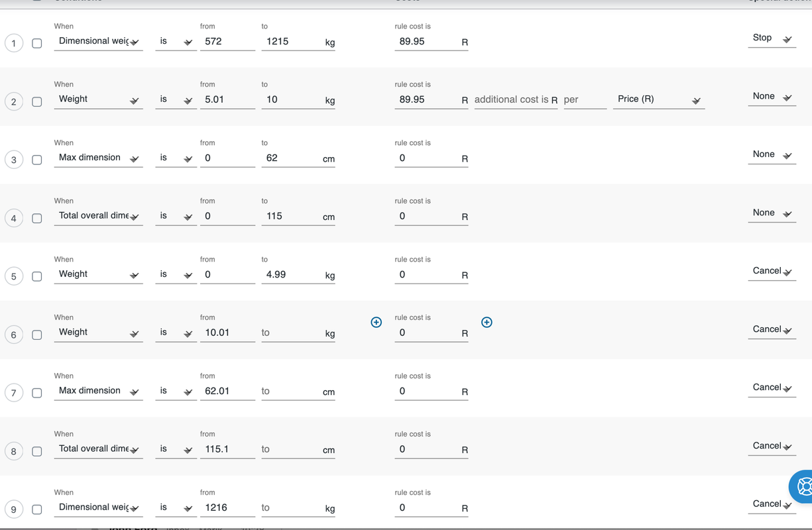Viewport: 812px width, 530px height.
Task: Select the checkbox for rule 8
Action: click(37, 451)
